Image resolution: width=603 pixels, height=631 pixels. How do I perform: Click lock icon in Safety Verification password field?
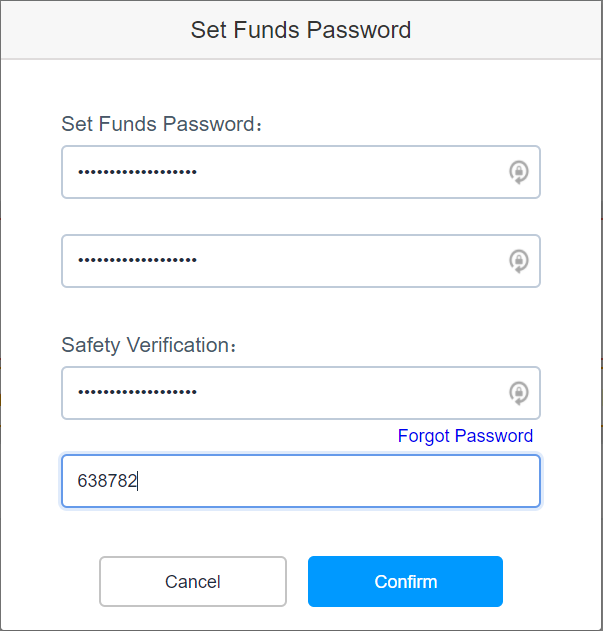tap(518, 393)
